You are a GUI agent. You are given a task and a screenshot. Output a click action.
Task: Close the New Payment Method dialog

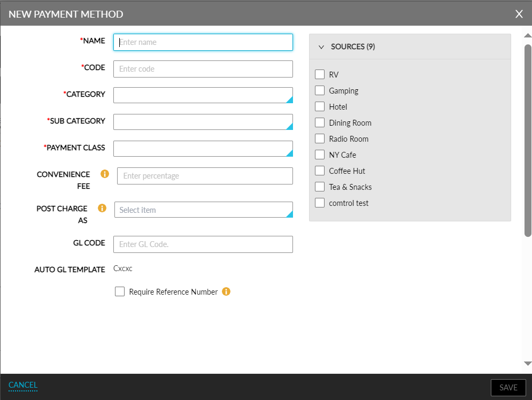519,14
